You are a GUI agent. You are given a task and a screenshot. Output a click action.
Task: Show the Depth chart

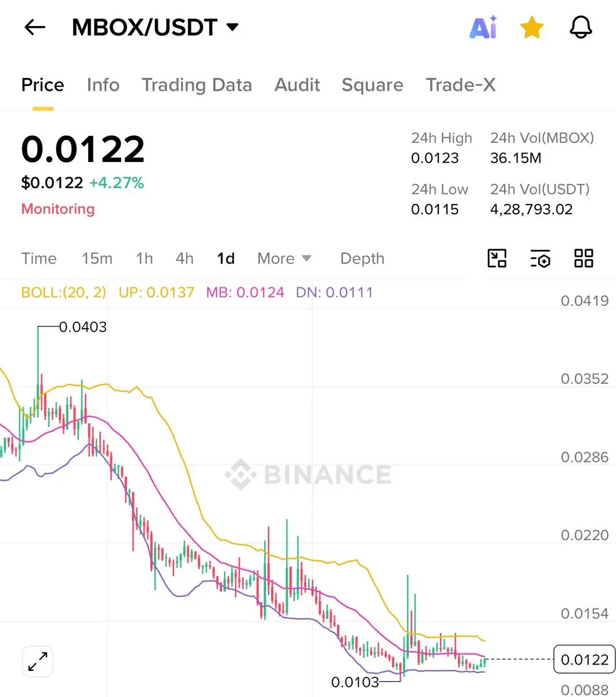(362, 259)
